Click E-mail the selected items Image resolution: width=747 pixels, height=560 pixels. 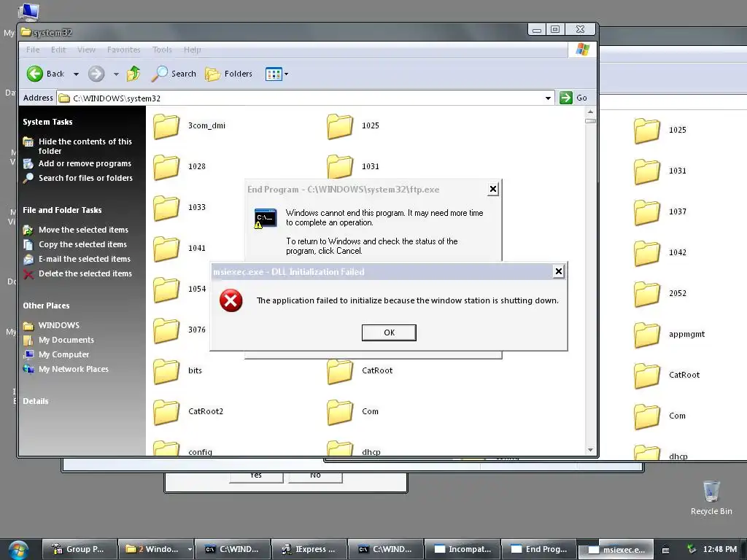pos(85,259)
